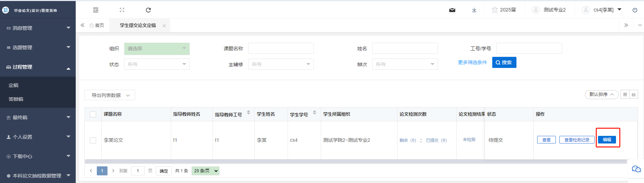Click the 未检测 result link
Image resolution: width=644 pixels, height=183 pixels.
[x=469, y=140]
